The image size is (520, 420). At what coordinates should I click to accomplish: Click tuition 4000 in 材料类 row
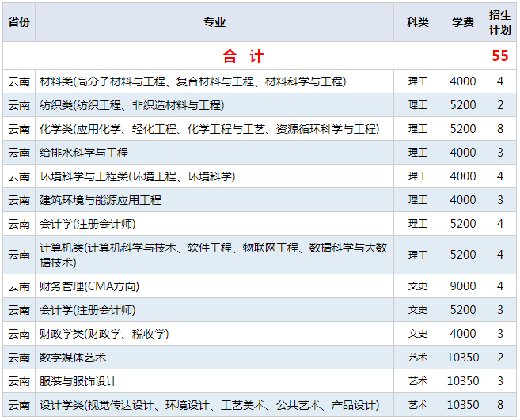463,81
